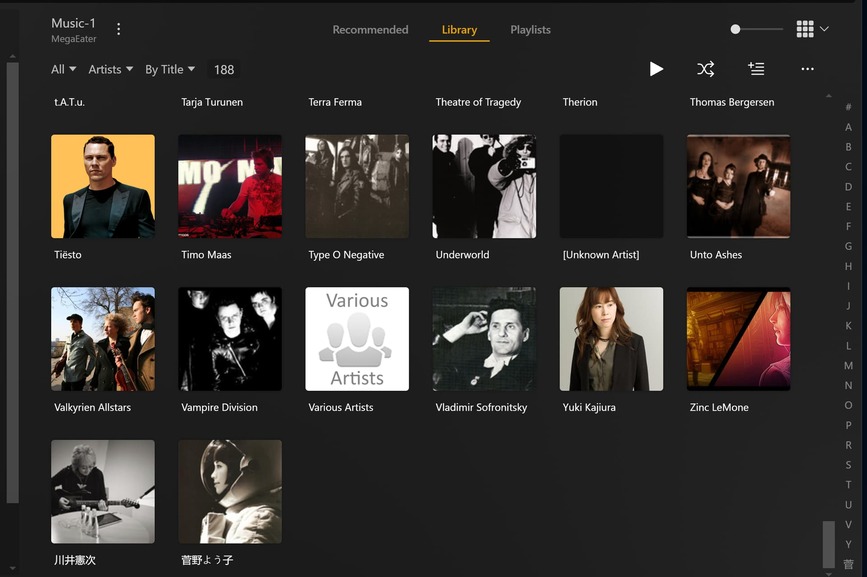Click the t.A.T.u. artist name

[x=69, y=102]
